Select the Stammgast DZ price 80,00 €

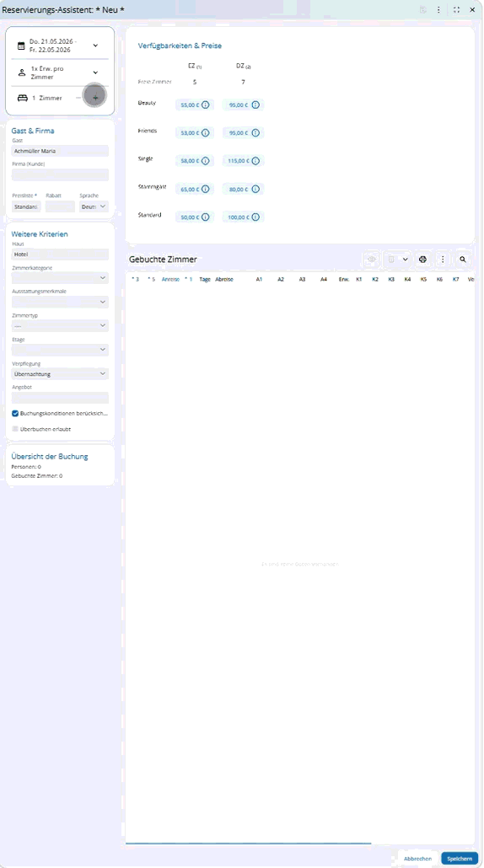click(x=239, y=190)
